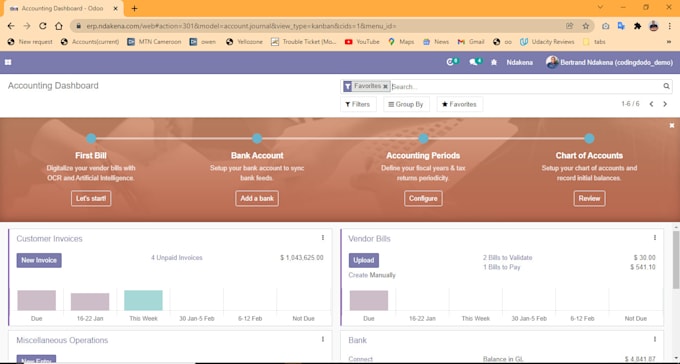
Task: Open the conversations chat bubble icon
Action: 475,62
